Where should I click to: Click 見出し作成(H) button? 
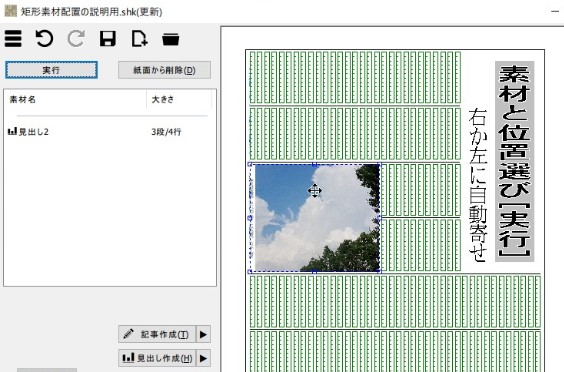tap(157, 358)
